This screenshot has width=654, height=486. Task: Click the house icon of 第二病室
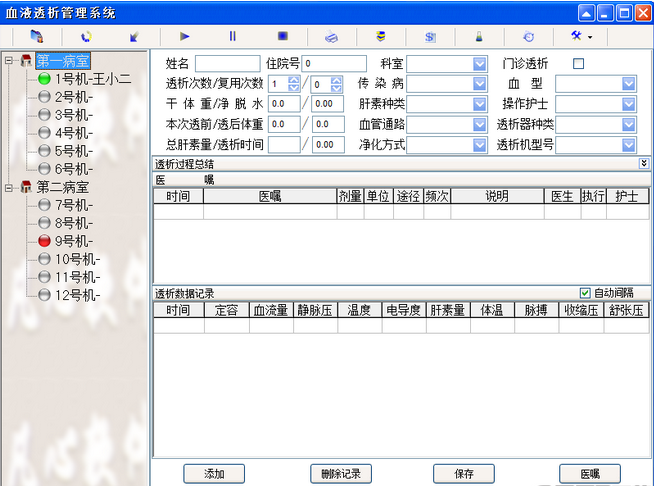click(26, 187)
